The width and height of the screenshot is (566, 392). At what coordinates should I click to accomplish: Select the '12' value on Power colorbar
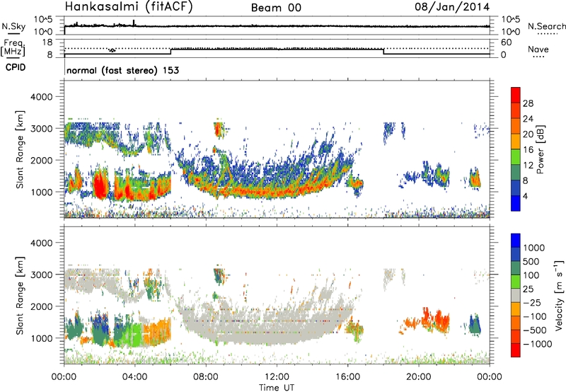[x=528, y=166]
